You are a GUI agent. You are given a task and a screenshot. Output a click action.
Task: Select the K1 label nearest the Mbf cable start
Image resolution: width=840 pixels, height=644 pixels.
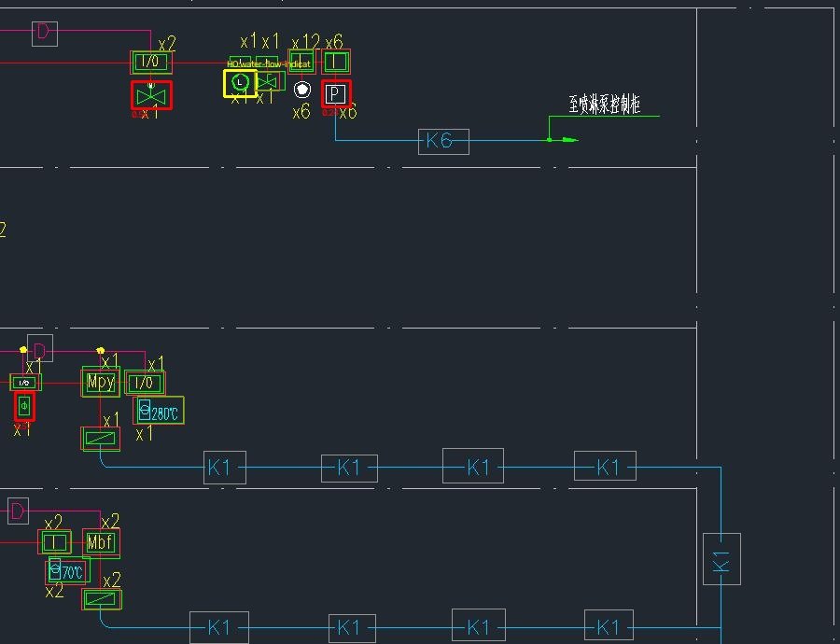[219, 627]
